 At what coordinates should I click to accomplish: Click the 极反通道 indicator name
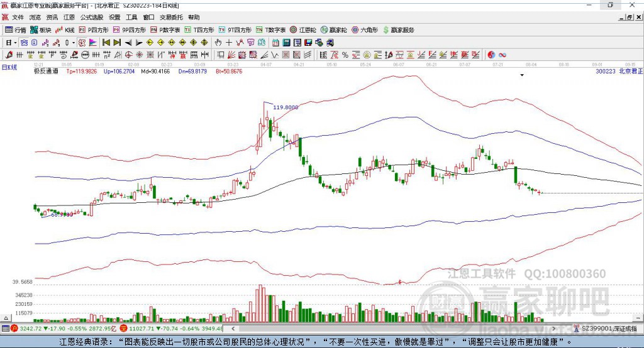pos(46,71)
